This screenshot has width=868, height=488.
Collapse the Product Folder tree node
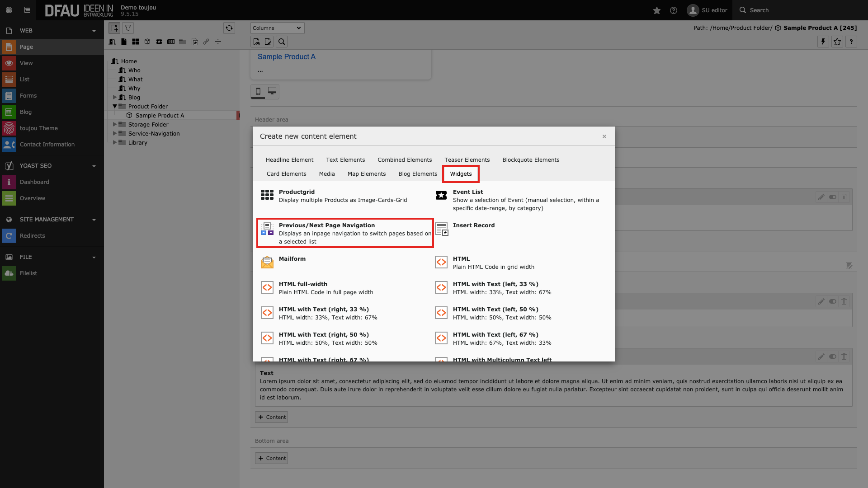click(x=115, y=106)
